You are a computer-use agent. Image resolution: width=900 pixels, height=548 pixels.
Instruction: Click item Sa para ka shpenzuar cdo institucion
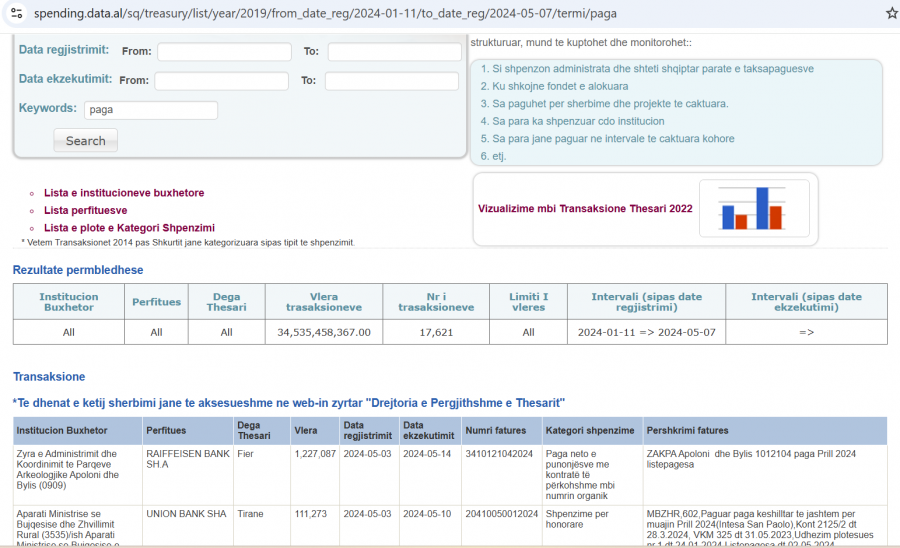click(x=578, y=121)
